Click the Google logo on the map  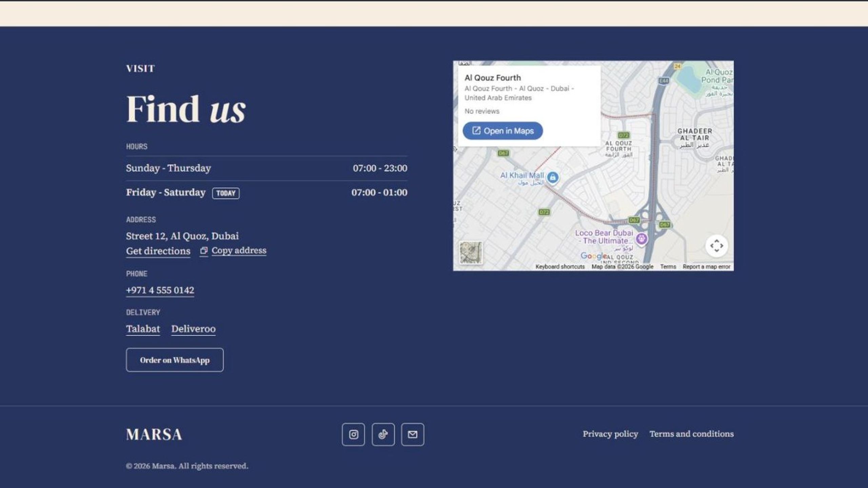click(593, 256)
